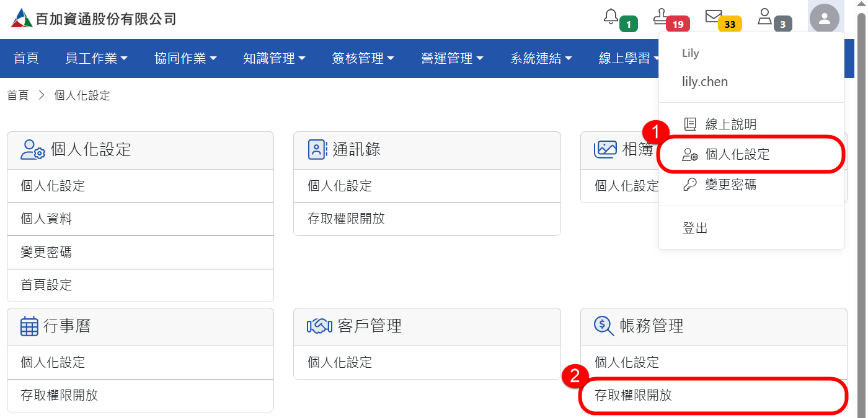Click the 個人化設定 breadcrumb text
868x418 pixels.
point(82,95)
